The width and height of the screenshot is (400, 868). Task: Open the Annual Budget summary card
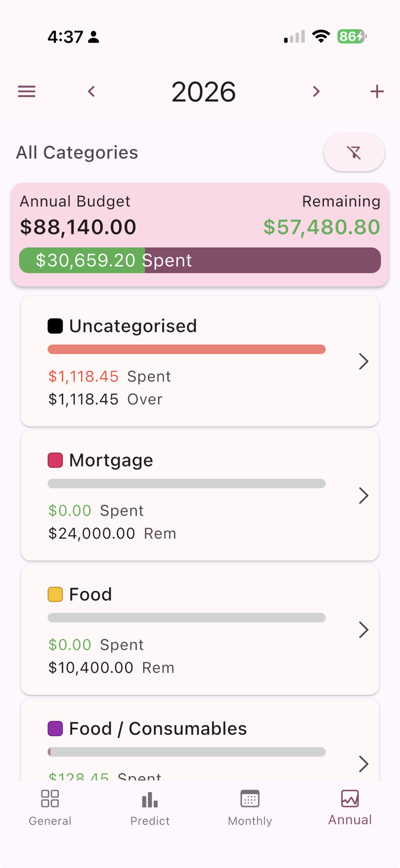pos(200,235)
